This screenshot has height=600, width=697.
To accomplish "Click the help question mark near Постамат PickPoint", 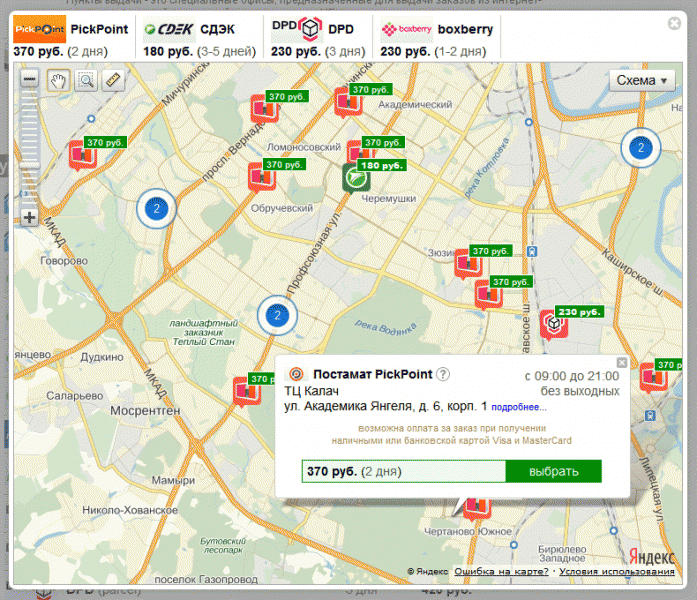I will coord(443,374).
